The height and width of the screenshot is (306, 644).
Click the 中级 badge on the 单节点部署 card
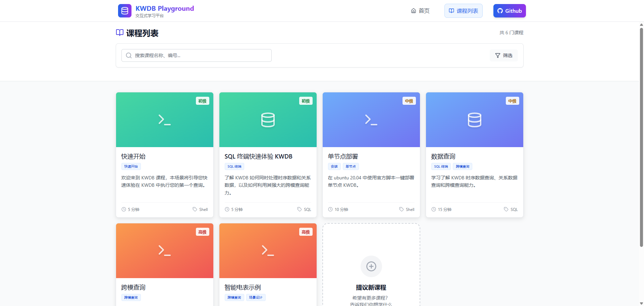click(409, 101)
